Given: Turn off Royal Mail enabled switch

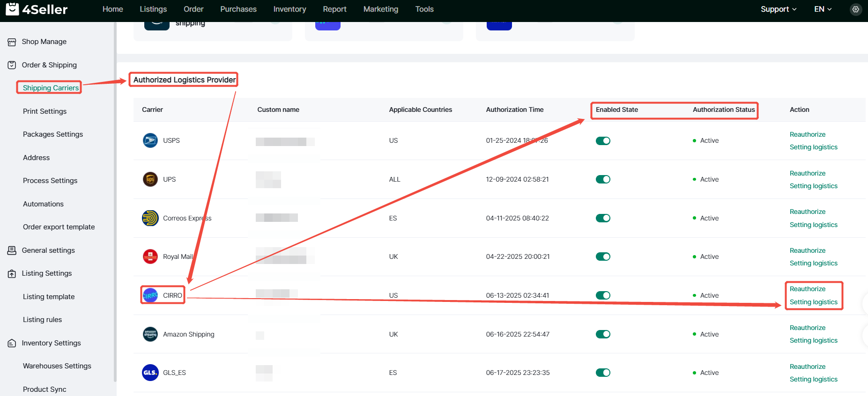Looking at the screenshot, I should pos(603,257).
